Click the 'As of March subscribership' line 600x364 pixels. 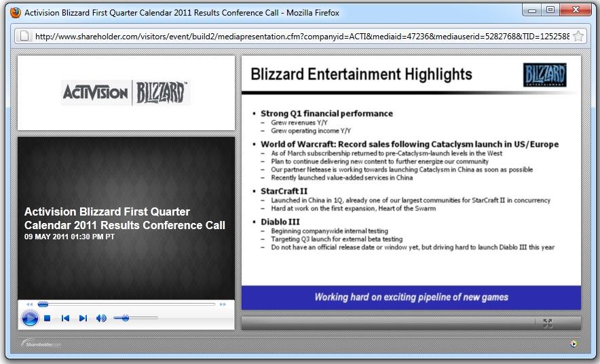coord(386,154)
